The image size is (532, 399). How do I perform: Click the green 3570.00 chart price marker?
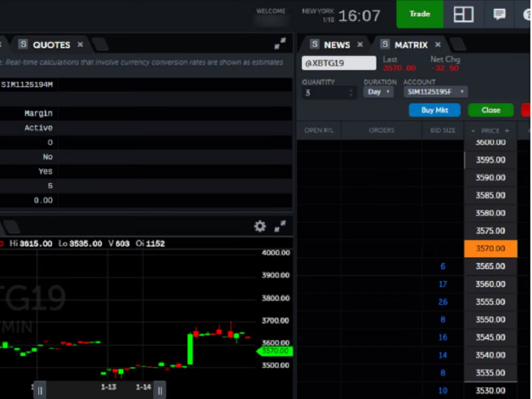click(275, 351)
